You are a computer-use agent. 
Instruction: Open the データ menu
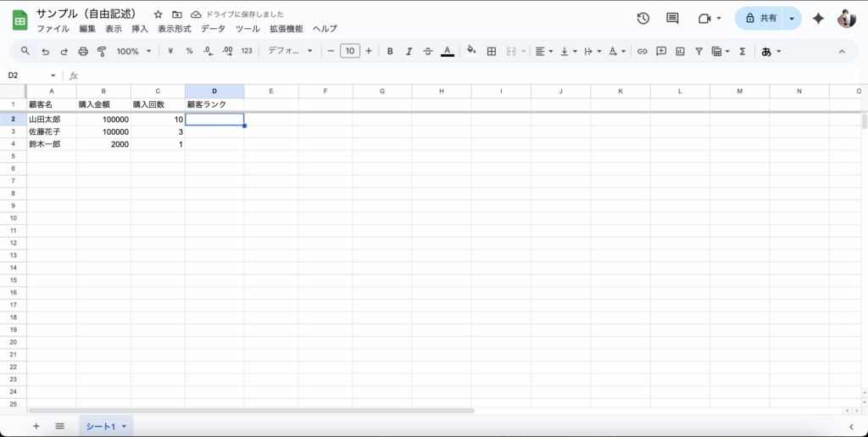[x=213, y=29]
